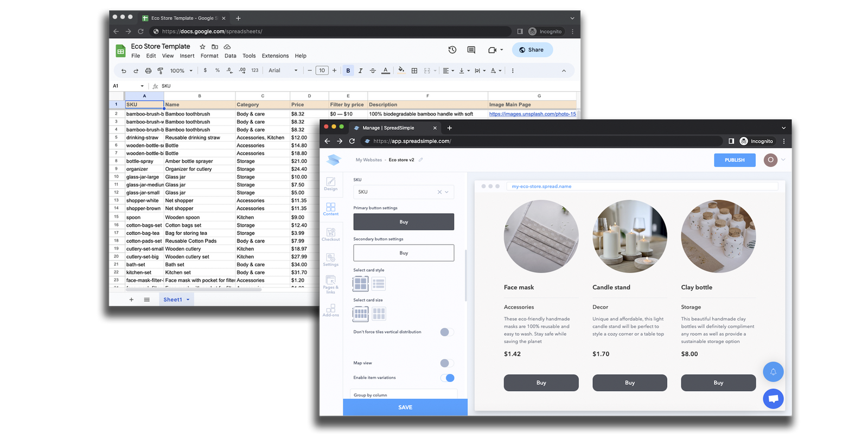Disable the Enable item variations switch
The height and width of the screenshot is (434, 868).
click(x=447, y=378)
